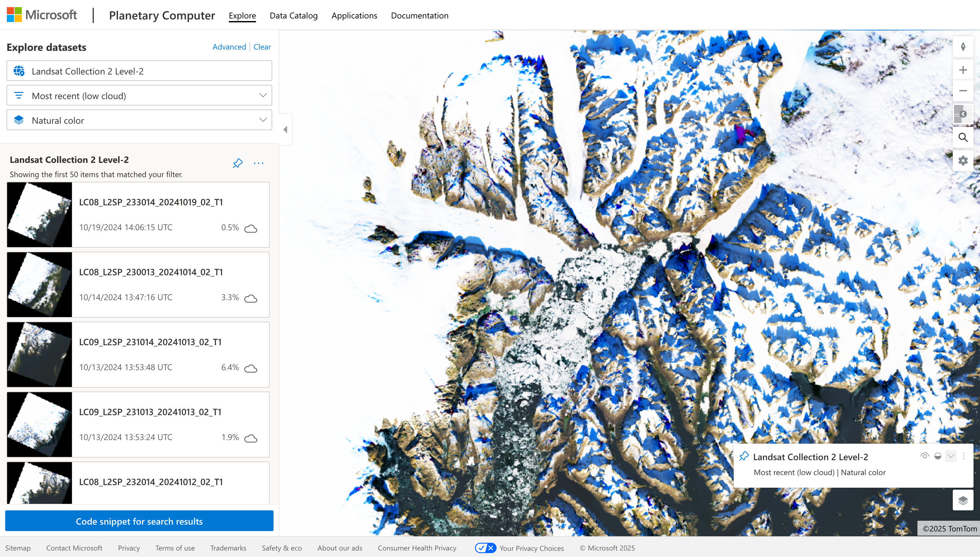Screen dimensions: 980x557
Task: Click the cloud icon next to 1.9%
Action: pos(251,439)
